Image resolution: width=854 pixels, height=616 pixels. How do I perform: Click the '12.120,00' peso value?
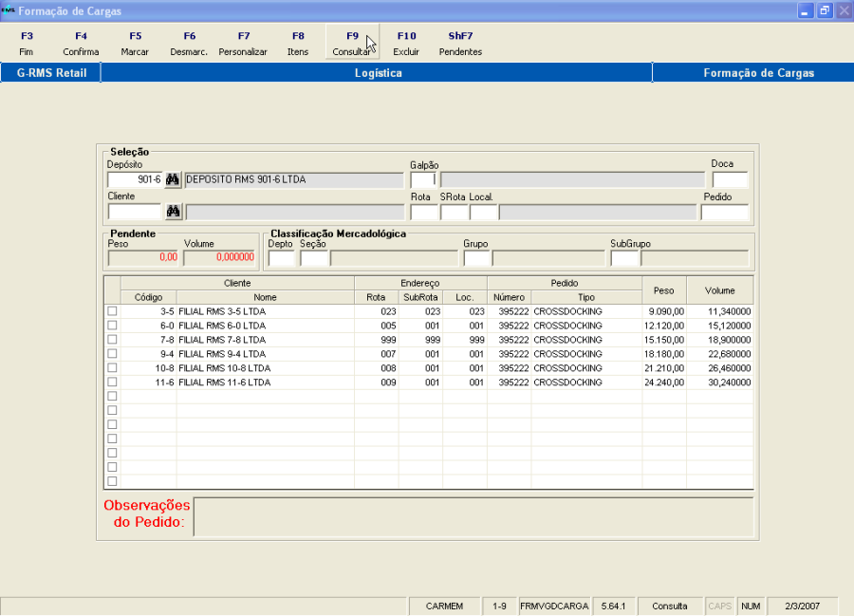(x=664, y=326)
